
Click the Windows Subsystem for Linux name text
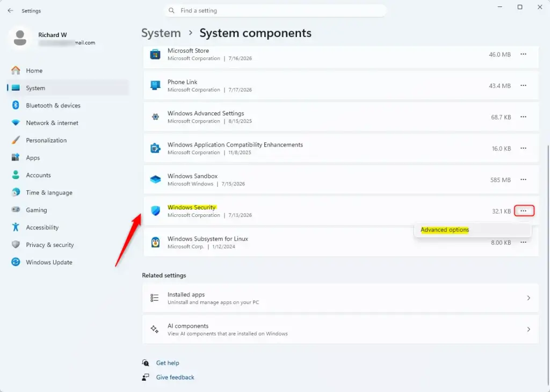(x=208, y=239)
